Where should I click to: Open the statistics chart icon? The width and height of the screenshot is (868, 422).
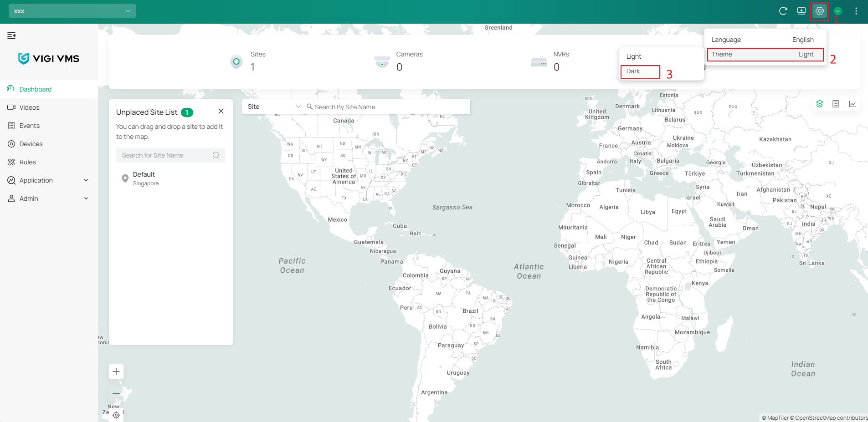(852, 104)
